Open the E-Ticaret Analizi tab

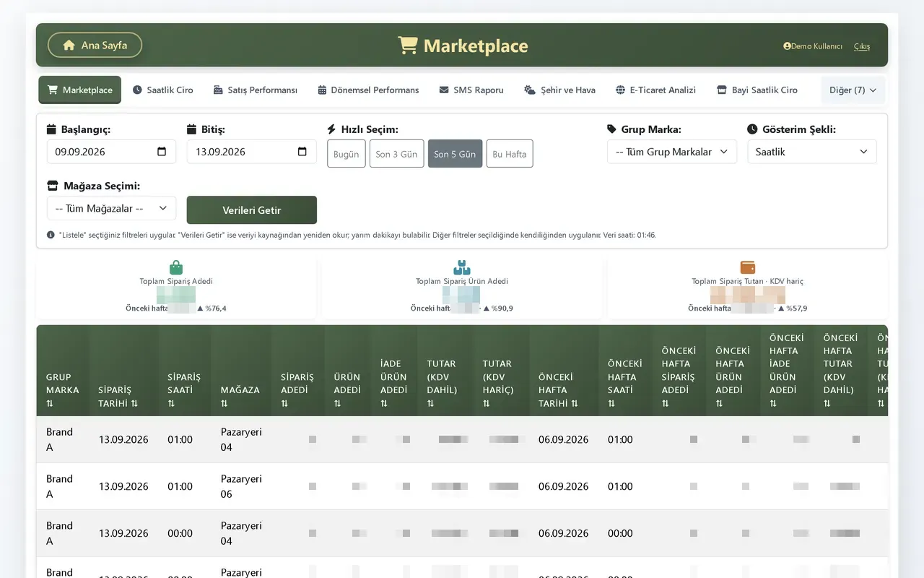(x=655, y=90)
